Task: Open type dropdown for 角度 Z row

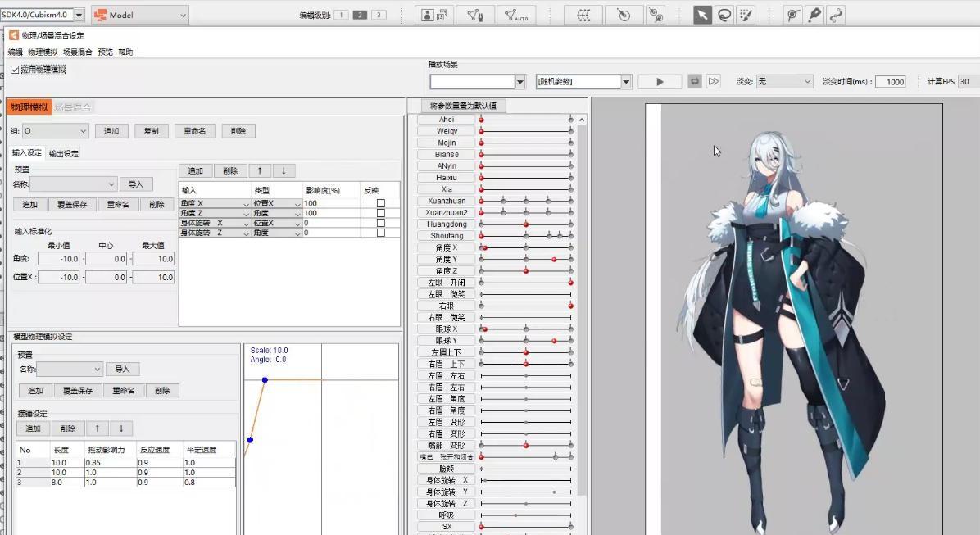Action: click(277, 213)
